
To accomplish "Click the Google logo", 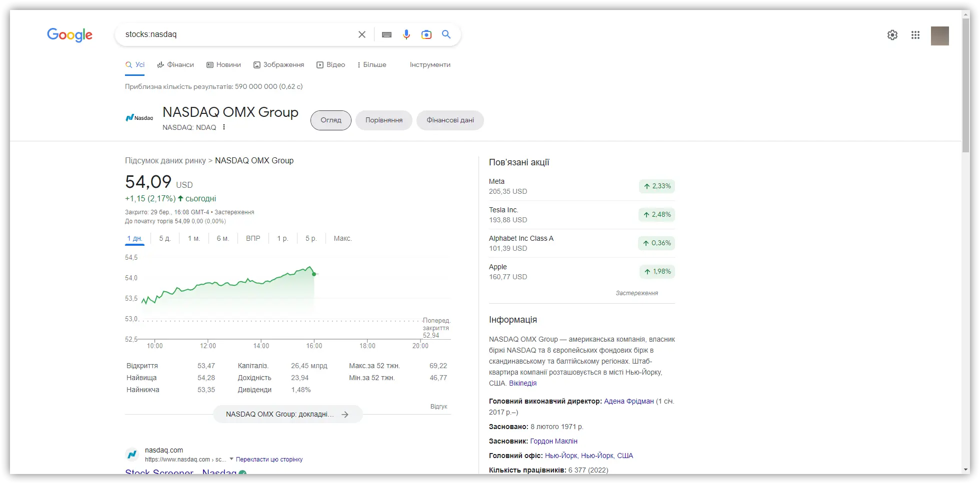I will [x=69, y=34].
